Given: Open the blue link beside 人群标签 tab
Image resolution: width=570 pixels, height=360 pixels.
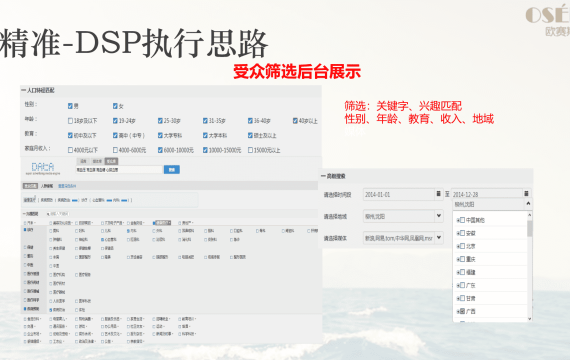Looking at the screenshot, I should (x=67, y=186).
